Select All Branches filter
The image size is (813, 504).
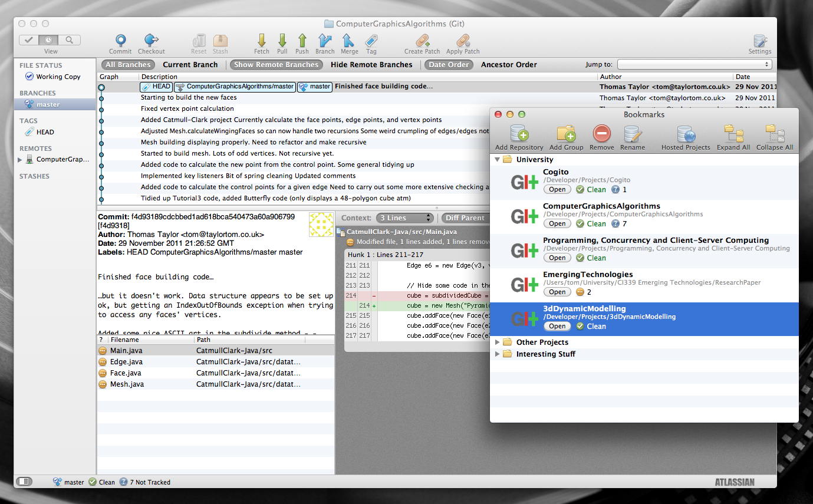point(128,65)
